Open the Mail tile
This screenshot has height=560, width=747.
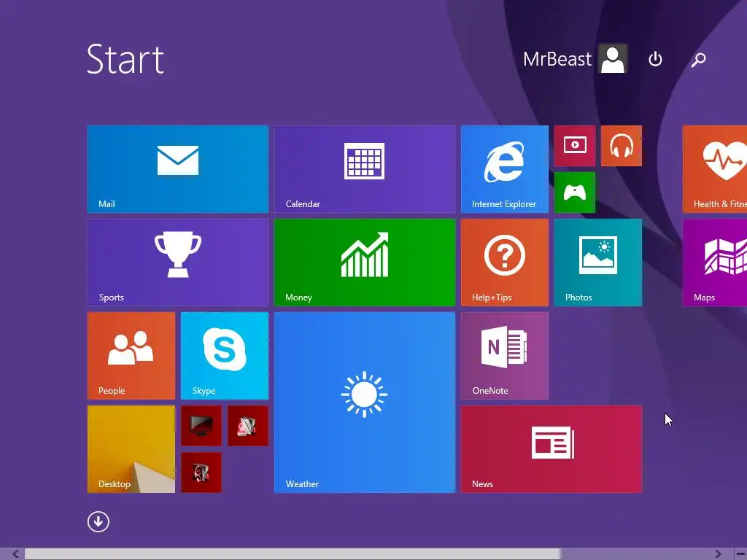point(178,169)
